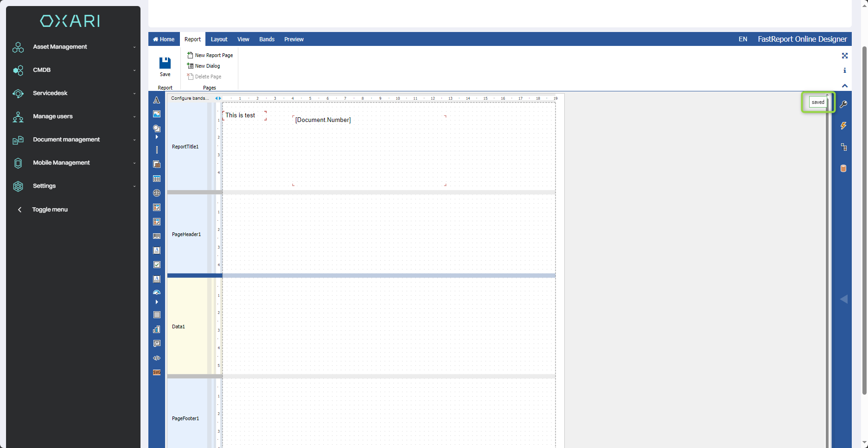
Task: Select the Text object tool
Action: coord(157,100)
